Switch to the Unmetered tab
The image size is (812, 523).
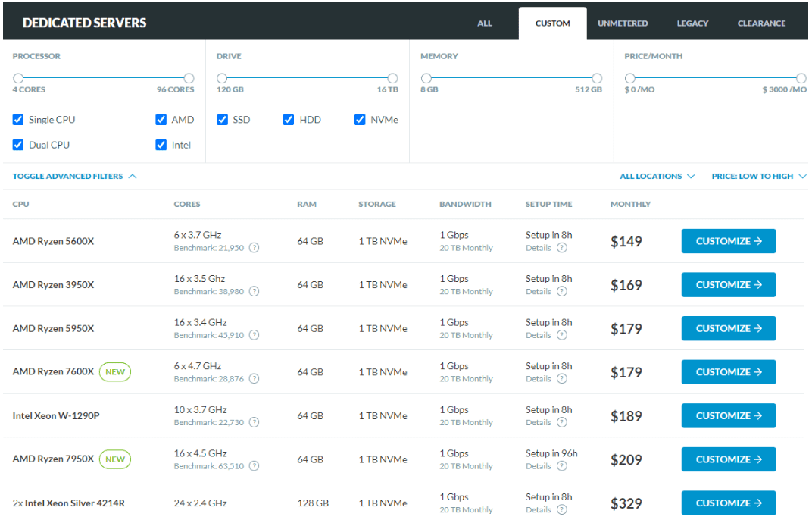623,23
